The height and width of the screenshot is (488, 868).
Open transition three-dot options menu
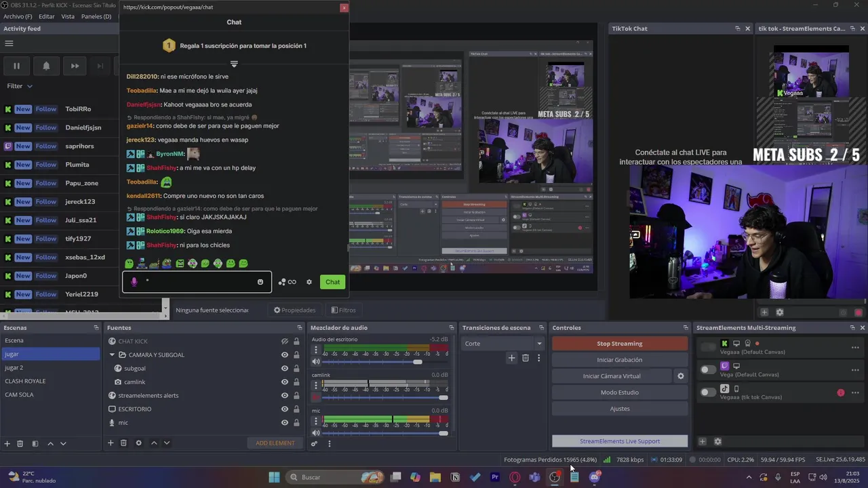[x=539, y=358]
